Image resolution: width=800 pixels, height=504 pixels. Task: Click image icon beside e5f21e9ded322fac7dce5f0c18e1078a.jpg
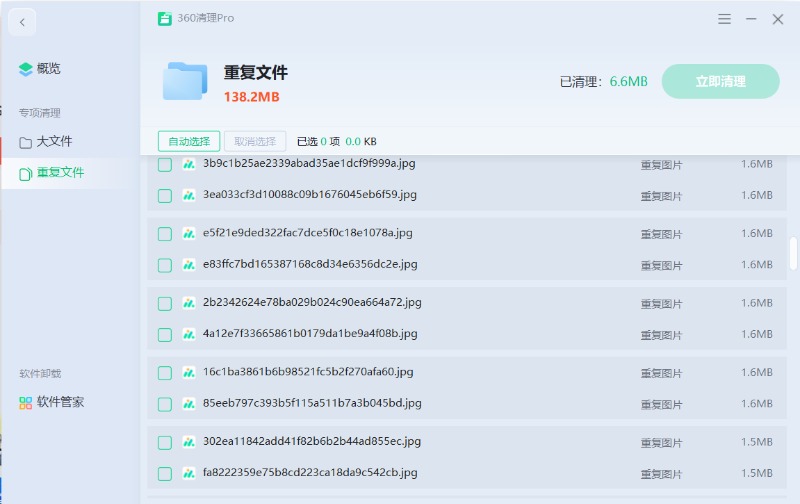tap(189, 234)
